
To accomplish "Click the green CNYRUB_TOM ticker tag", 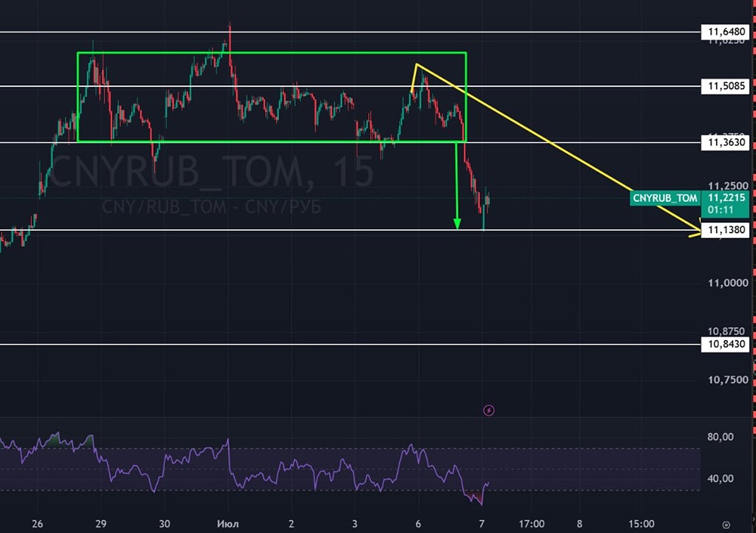I will pyautogui.click(x=665, y=198).
